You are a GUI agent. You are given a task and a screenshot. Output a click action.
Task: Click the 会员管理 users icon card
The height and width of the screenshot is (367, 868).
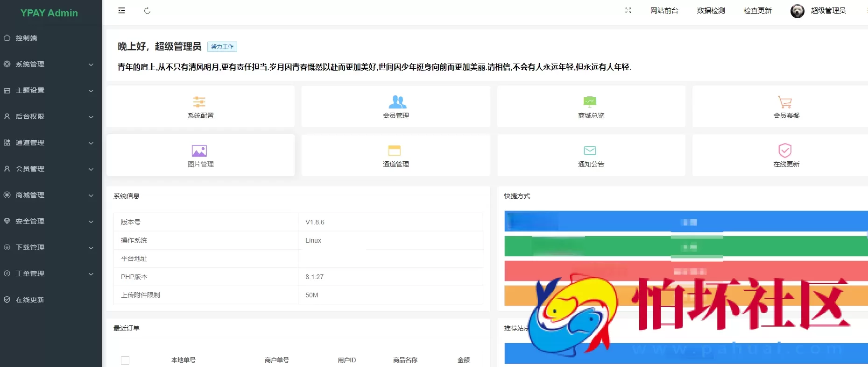[396, 107]
